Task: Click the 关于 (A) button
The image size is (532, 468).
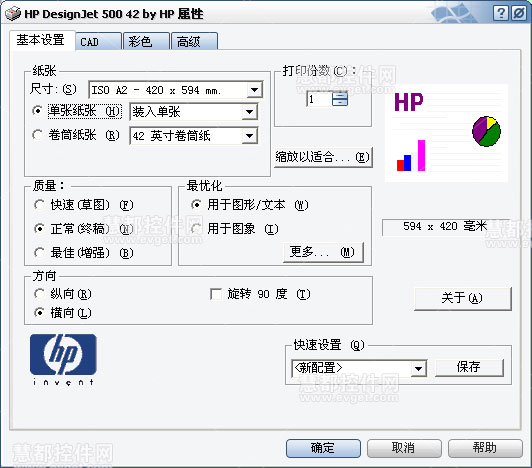Action: pyautogui.click(x=463, y=299)
